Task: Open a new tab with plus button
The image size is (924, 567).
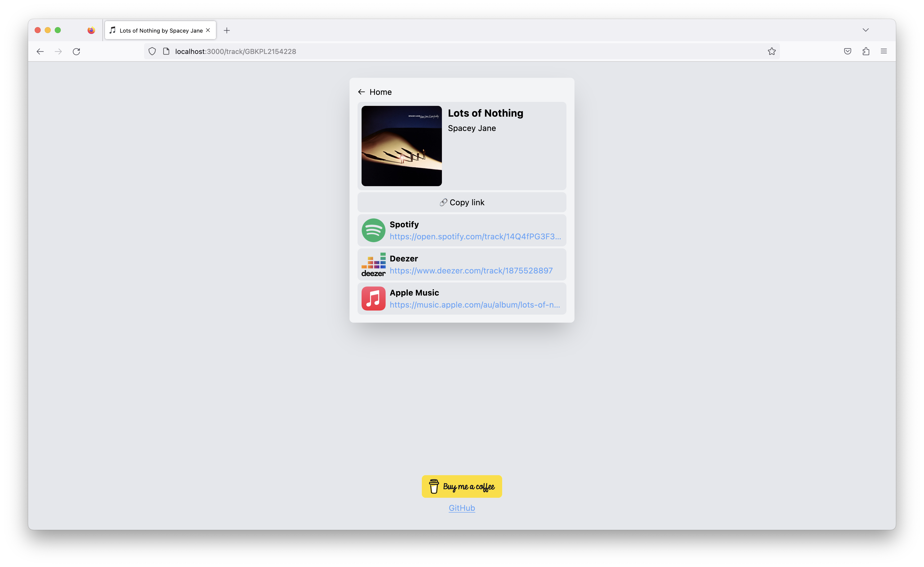Action: (x=227, y=30)
